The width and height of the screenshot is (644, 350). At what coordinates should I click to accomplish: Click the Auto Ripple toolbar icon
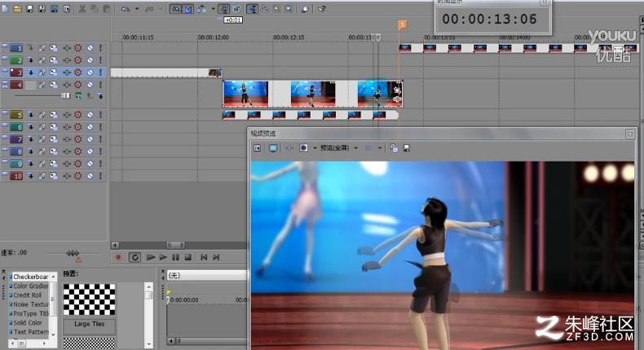tap(202, 9)
